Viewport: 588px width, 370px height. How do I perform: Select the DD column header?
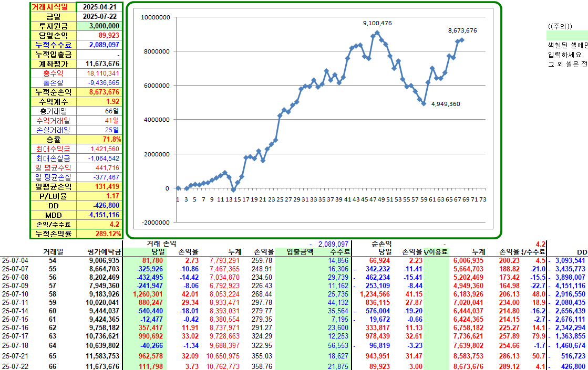click(x=582, y=252)
